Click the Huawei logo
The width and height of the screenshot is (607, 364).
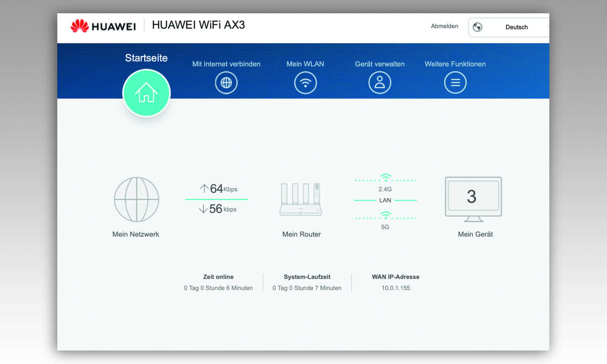[103, 26]
